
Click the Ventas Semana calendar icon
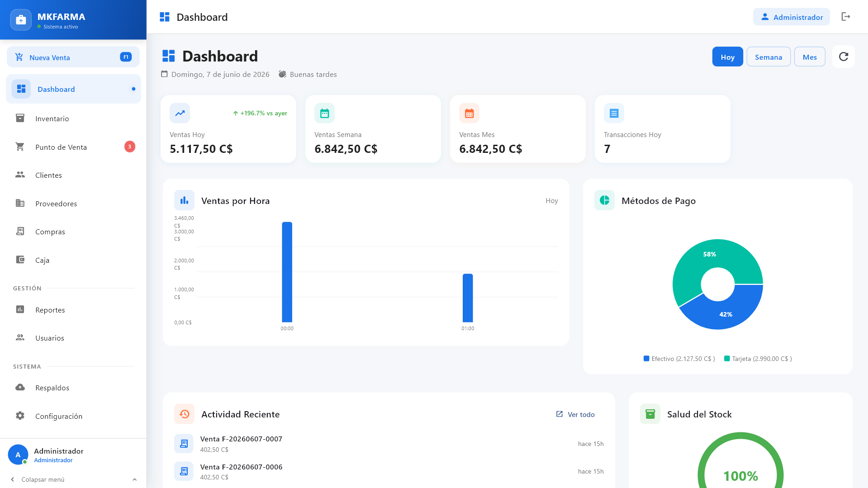[x=324, y=113]
